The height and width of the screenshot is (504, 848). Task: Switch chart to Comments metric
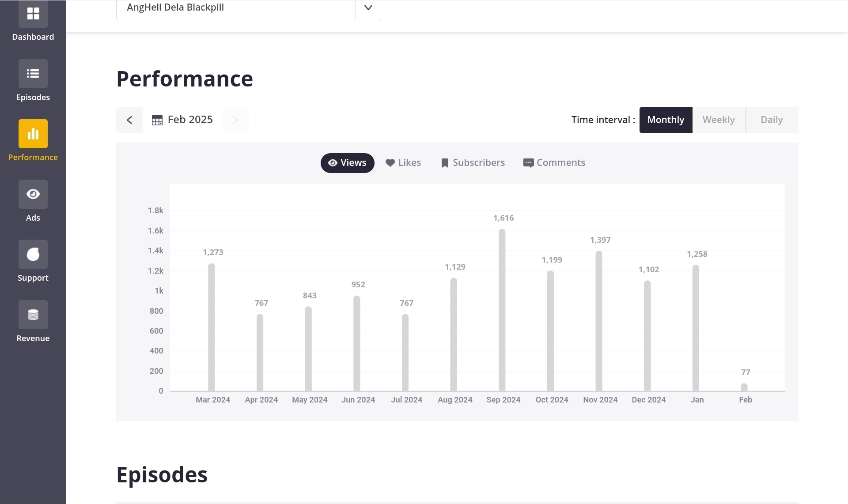[554, 163]
